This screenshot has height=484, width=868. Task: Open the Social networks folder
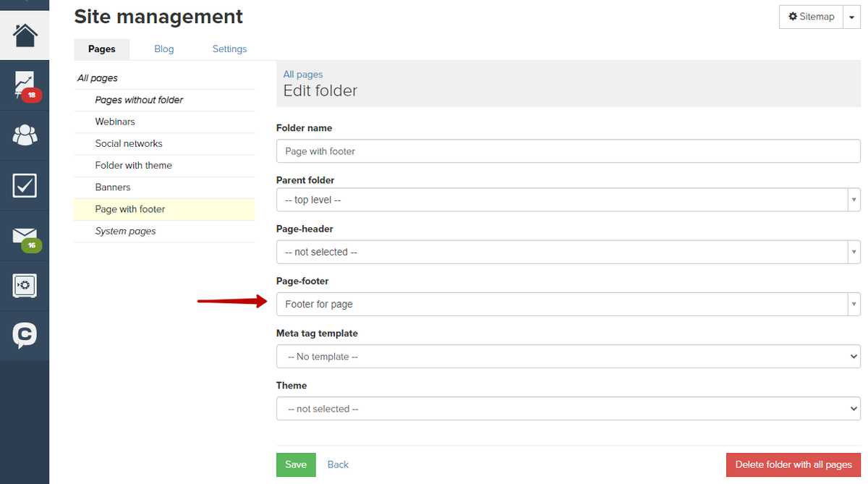point(129,143)
